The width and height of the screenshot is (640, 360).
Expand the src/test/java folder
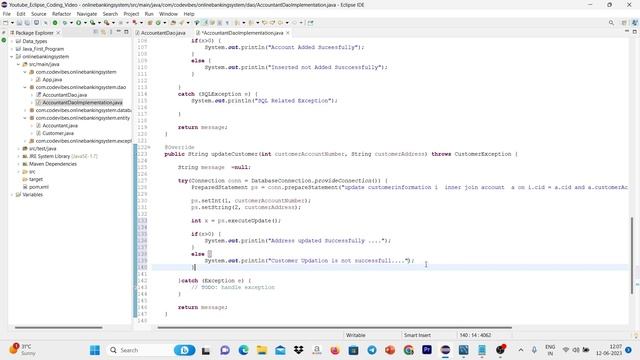[18, 149]
